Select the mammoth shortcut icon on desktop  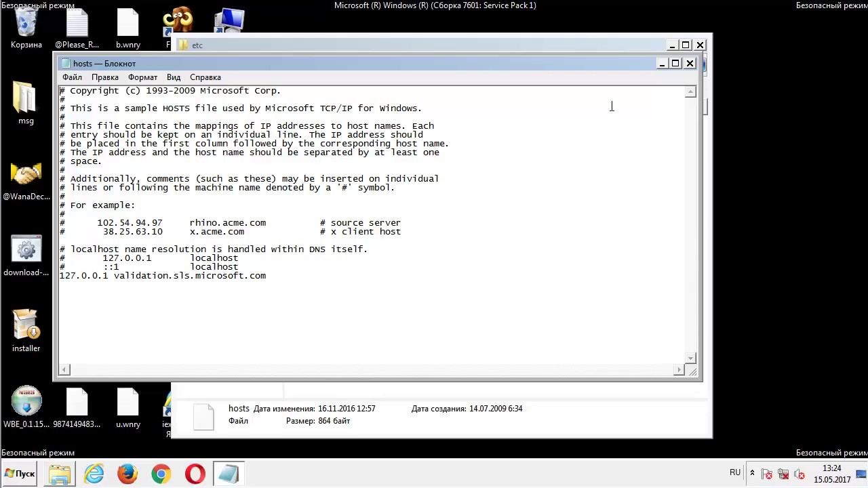178,22
